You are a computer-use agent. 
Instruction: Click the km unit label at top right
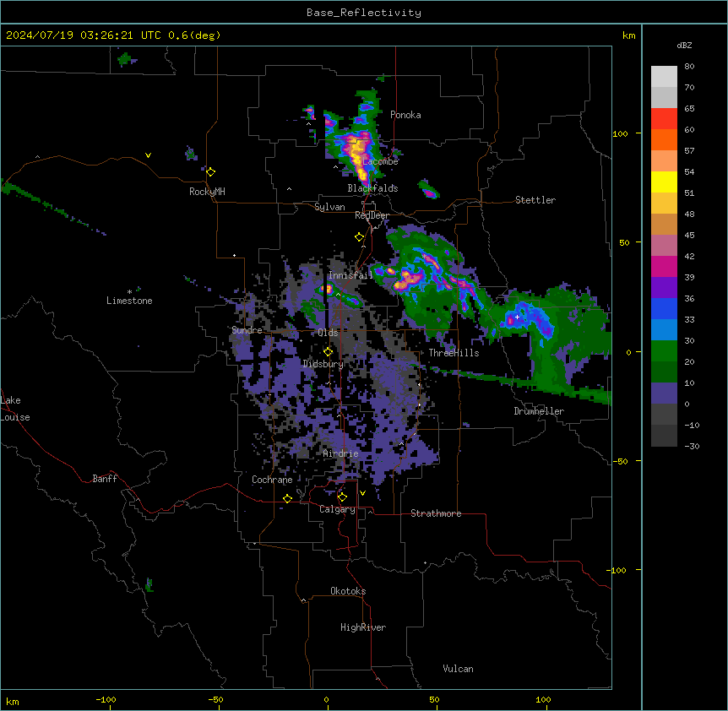(x=629, y=35)
